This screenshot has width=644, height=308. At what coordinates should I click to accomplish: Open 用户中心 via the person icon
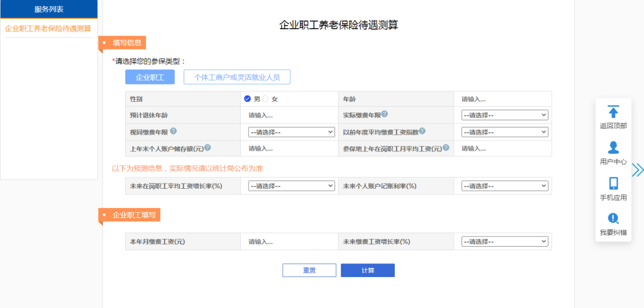point(613,148)
